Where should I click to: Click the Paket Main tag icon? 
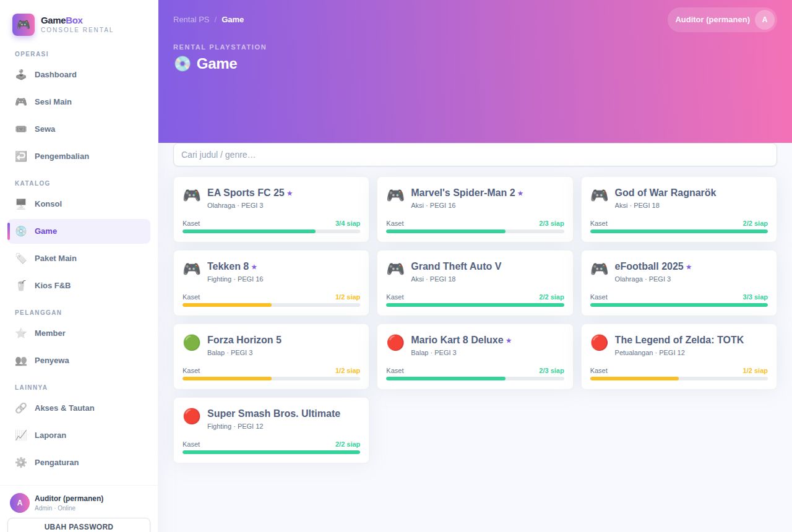[21, 259]
